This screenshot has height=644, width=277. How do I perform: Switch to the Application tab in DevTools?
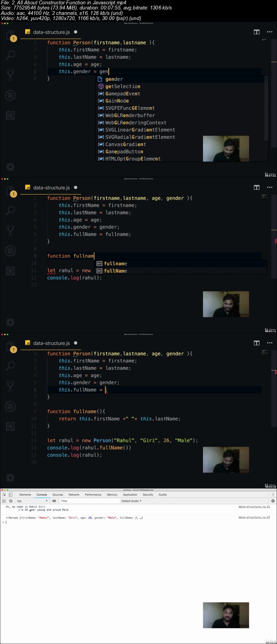coord(130,495)
